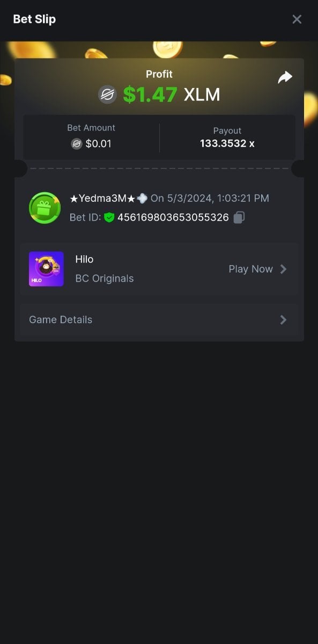Viewport: 318px width, 644px height.
Task: Click the $0.01 bet amount value
Action: pyautogui.click(x=99, y=144)
